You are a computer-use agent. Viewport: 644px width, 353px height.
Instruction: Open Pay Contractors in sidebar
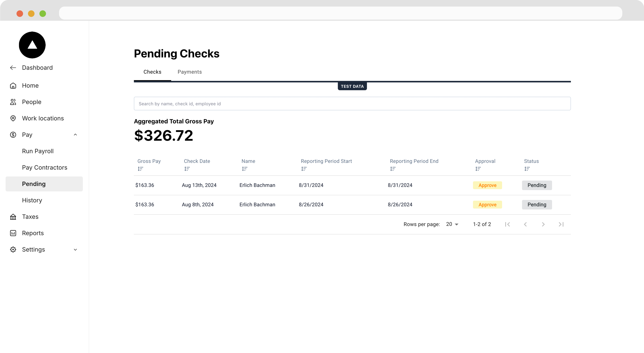click(x=45, y=168)
